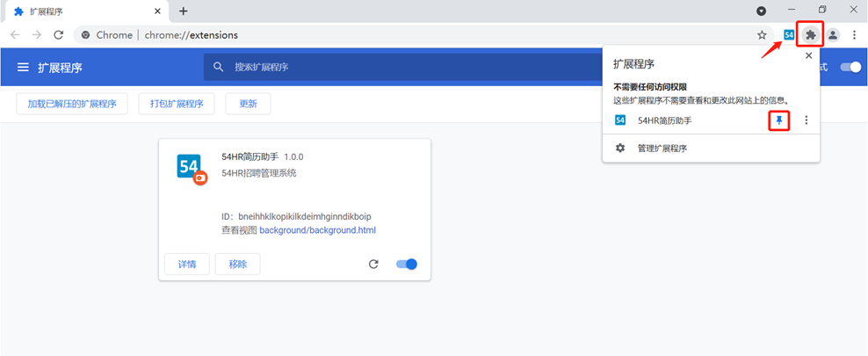868x356 pixels.
Task: Open the user profile avatar icon
Action: click(833, 35)
